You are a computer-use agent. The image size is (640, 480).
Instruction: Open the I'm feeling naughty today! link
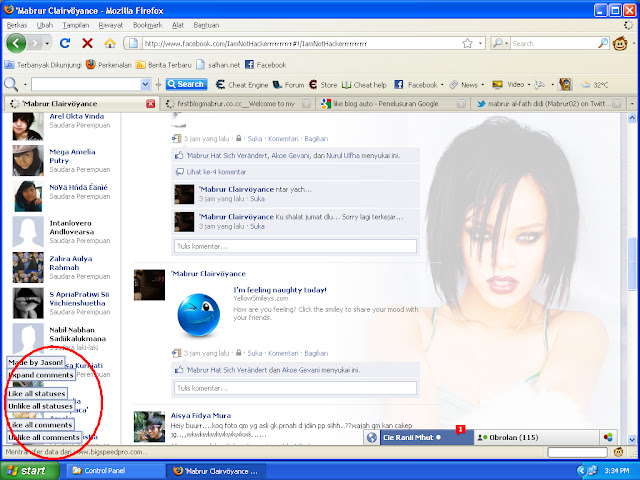280,290
